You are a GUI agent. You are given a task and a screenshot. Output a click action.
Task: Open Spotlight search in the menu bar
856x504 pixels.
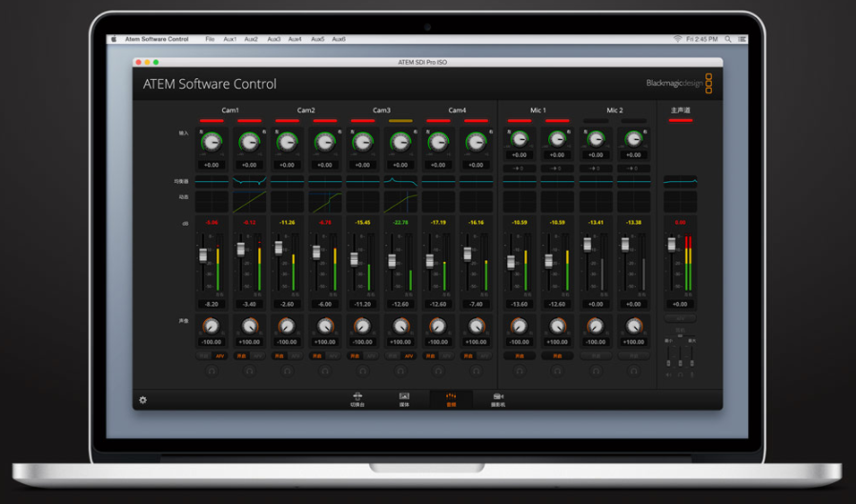point(727,39)
